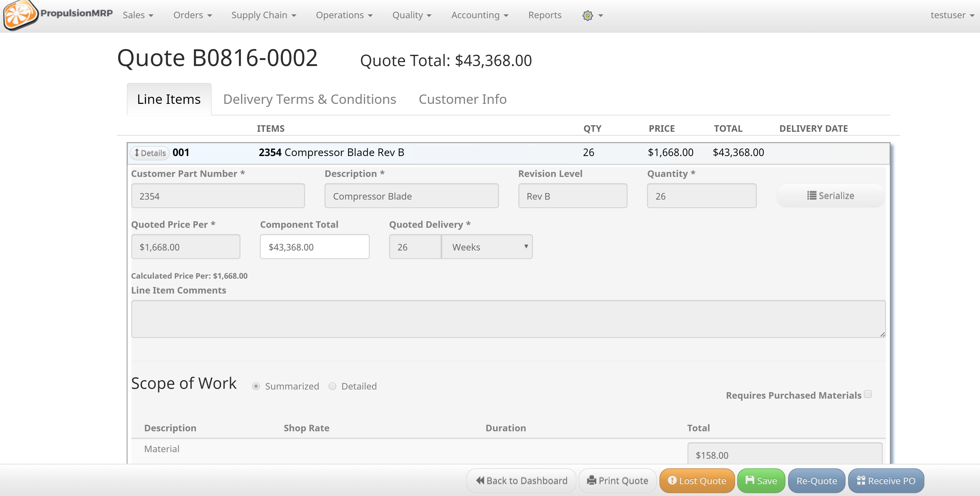Check Requires Purchased Materials checkbox
This screenshot has width=980, height=496.
tap(867, 394)
